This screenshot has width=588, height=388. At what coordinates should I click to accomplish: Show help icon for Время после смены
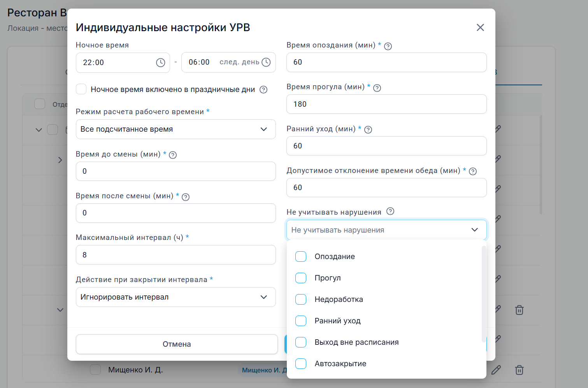point(186,197)
